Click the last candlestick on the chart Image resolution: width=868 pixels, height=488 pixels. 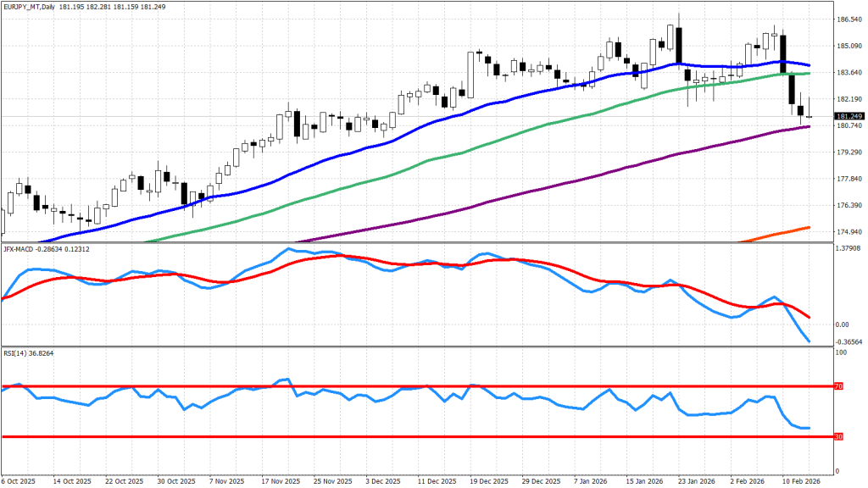810,115
